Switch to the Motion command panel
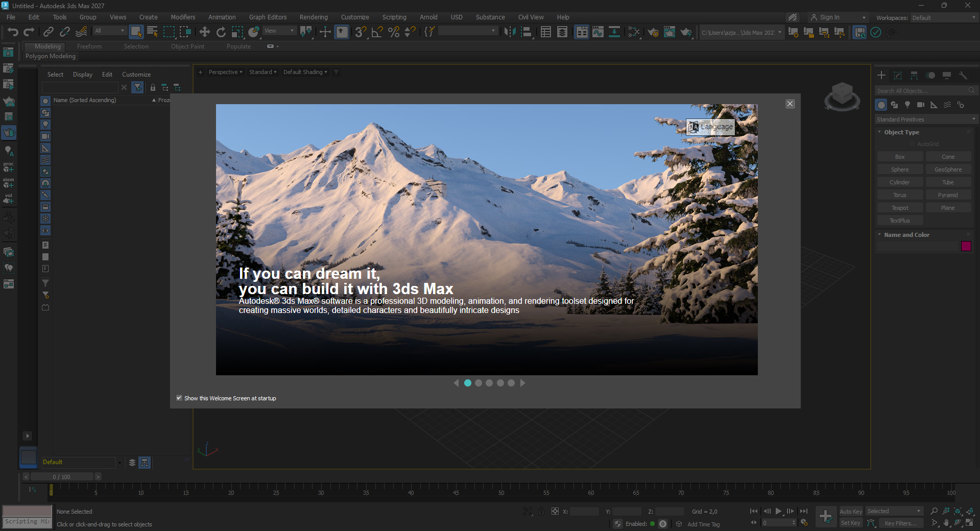The height and width of the screenshot is (531, 980). click(931, 76)
